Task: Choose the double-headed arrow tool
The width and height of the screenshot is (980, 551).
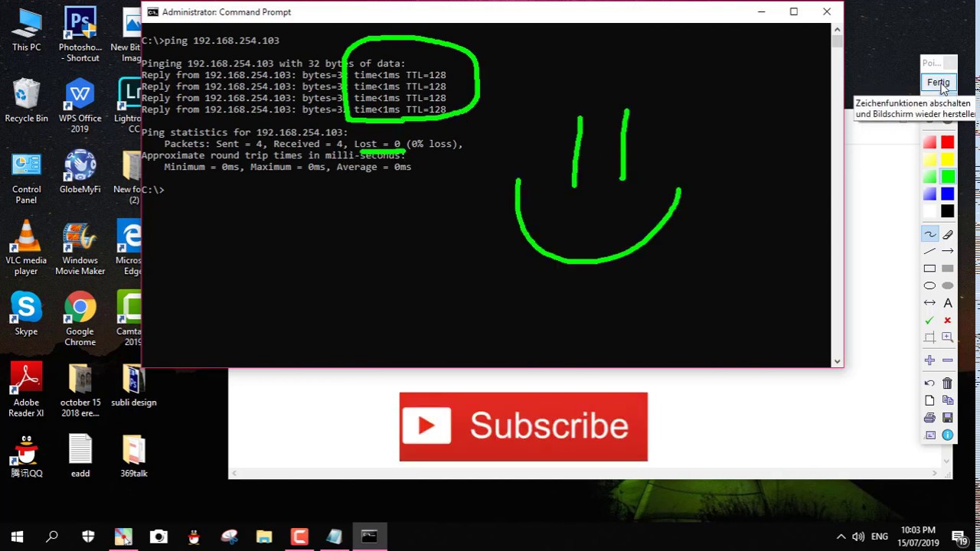Action: click(929, 302)
